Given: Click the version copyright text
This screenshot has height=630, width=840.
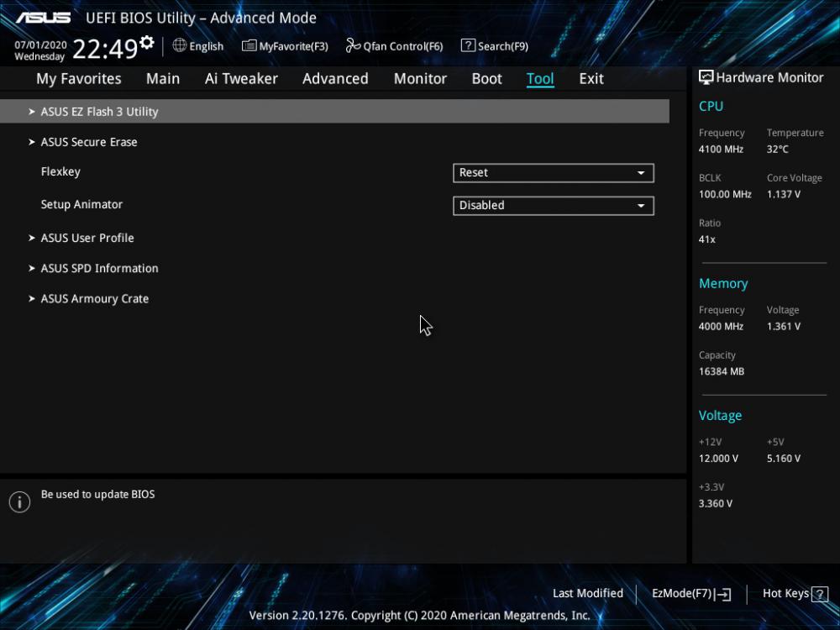Looking at the screenshot, I should (x=419, y=615).
